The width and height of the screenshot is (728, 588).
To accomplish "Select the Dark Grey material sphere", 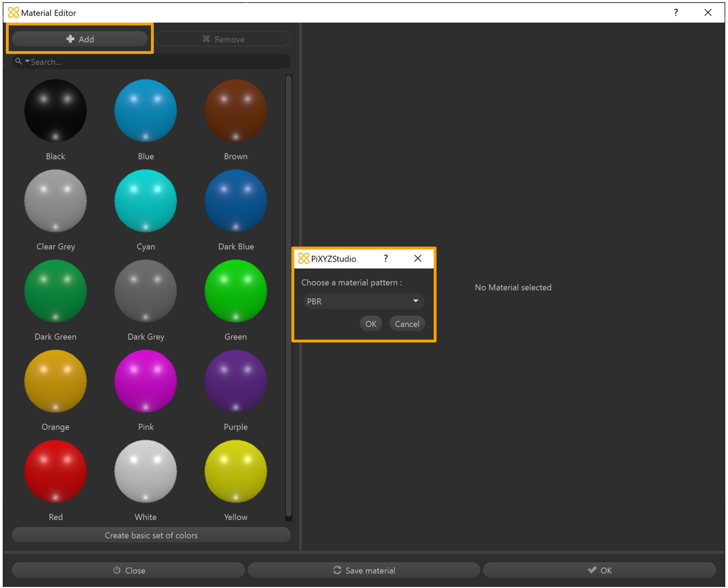I will (x=146, y=291).
